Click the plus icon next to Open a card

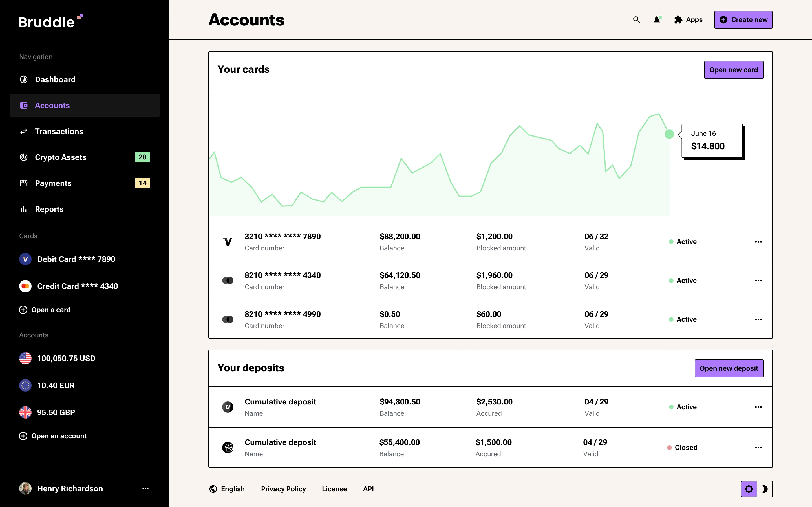point(23,310)
